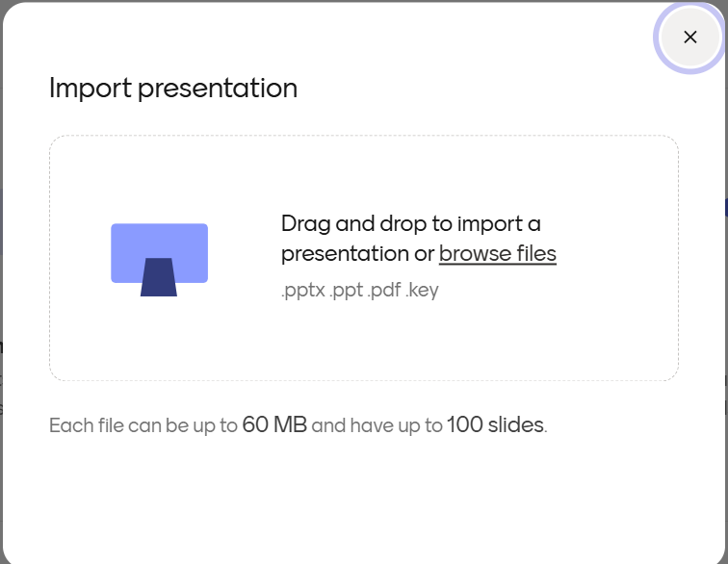The height and width of the screenshot is (564, 728).
Task: Click the 'and have up to' text
Action: pyautogui.click(x=377, y=424)
